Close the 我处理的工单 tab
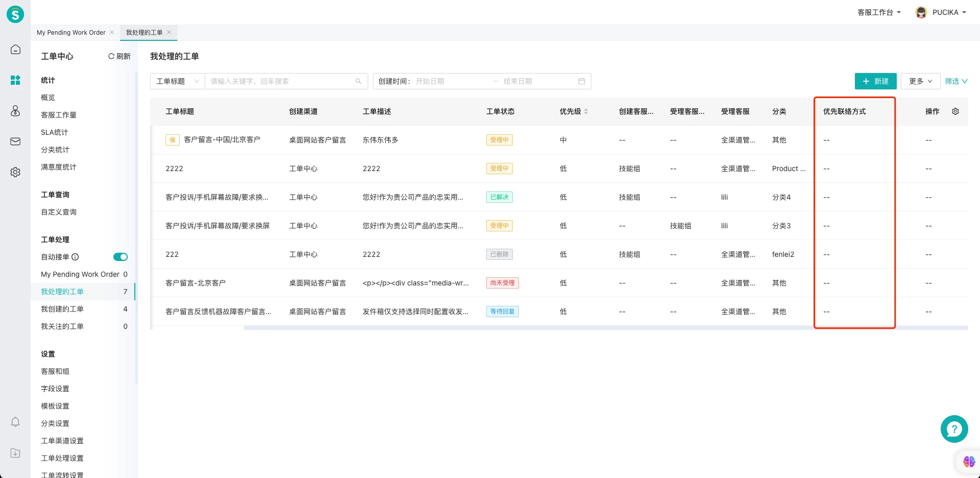 [169, 32]
